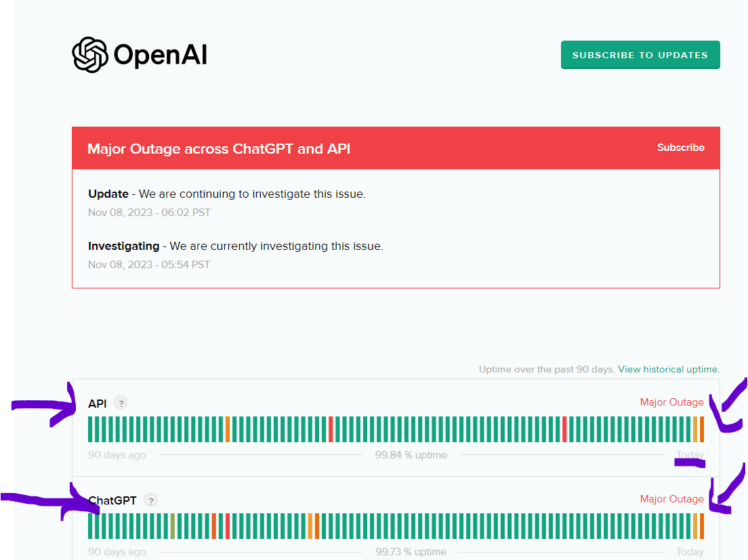Open the View historical uptime link
Screen dimensions: 748x560
669,369
